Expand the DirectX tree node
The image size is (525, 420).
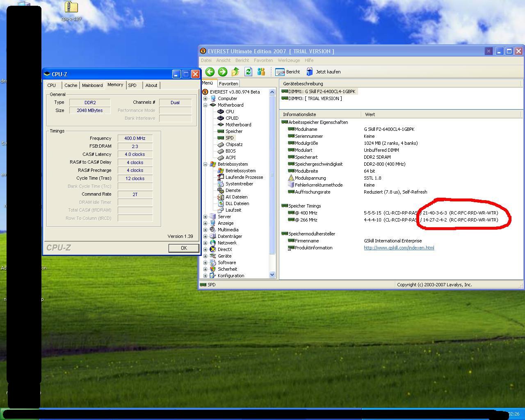205,249
